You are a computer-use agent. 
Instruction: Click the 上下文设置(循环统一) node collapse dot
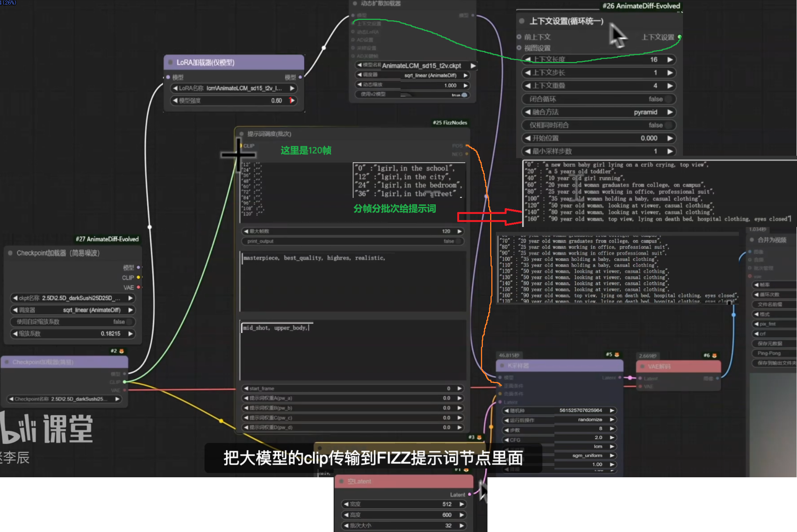tap(522, 21)
